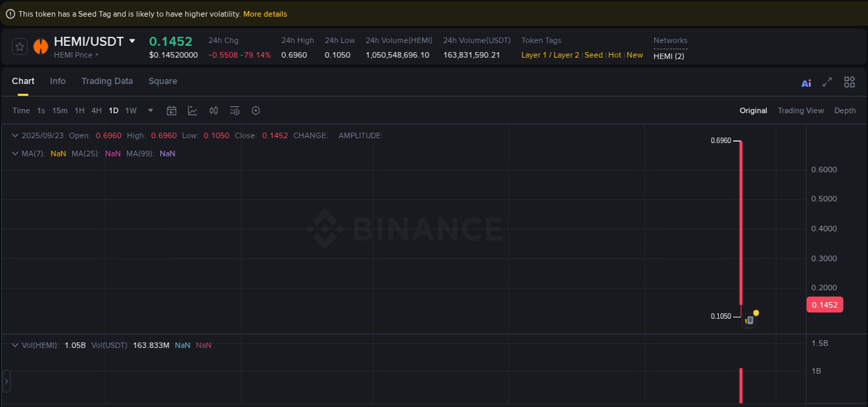Open the chart settings gear icon
This screenshot has width=868, height=407.
click(x=256, y=110)
